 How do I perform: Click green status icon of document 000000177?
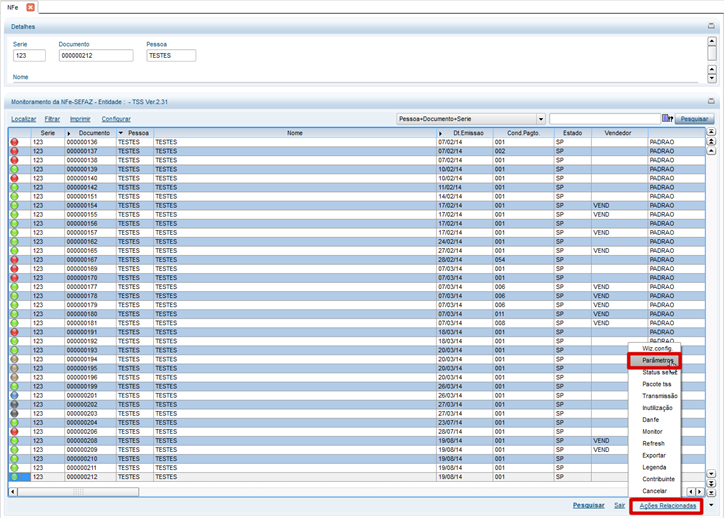pos(14,287)
